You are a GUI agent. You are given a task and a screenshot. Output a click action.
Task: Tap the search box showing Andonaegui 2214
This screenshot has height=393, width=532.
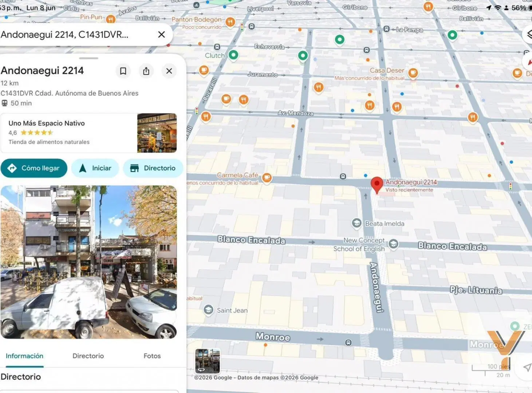coord(86,35)
